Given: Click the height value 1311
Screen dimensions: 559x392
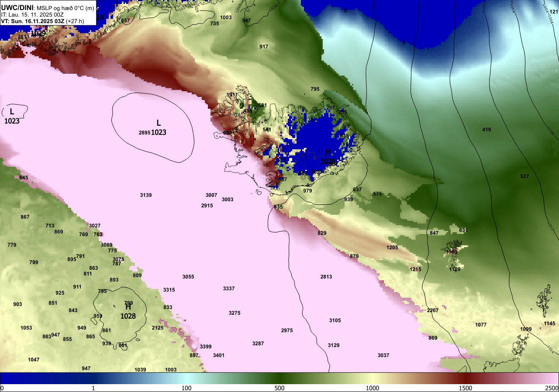Looking at the screenshot, I should click(x=232, y=95).
